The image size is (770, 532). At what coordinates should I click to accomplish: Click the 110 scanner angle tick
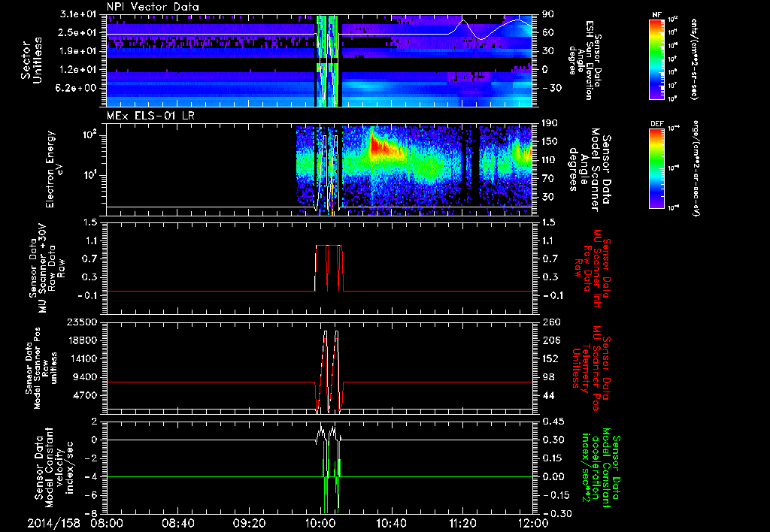(550, 160)
